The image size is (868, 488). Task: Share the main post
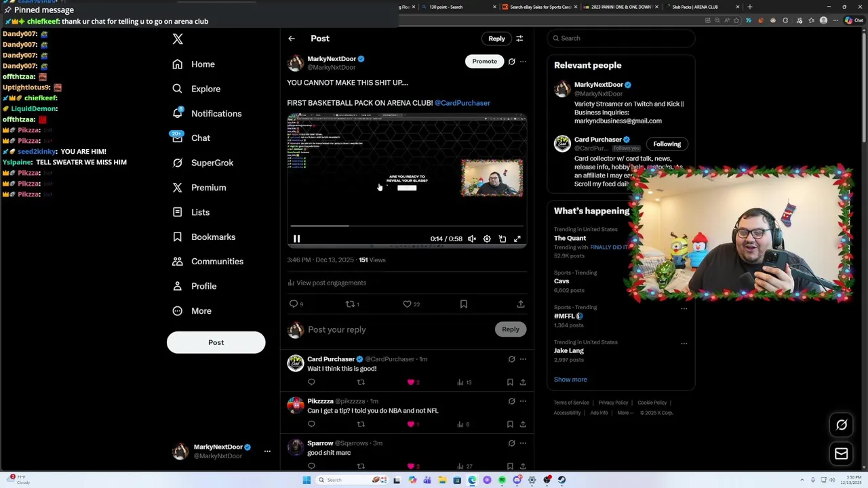click(x=521, y=304)
